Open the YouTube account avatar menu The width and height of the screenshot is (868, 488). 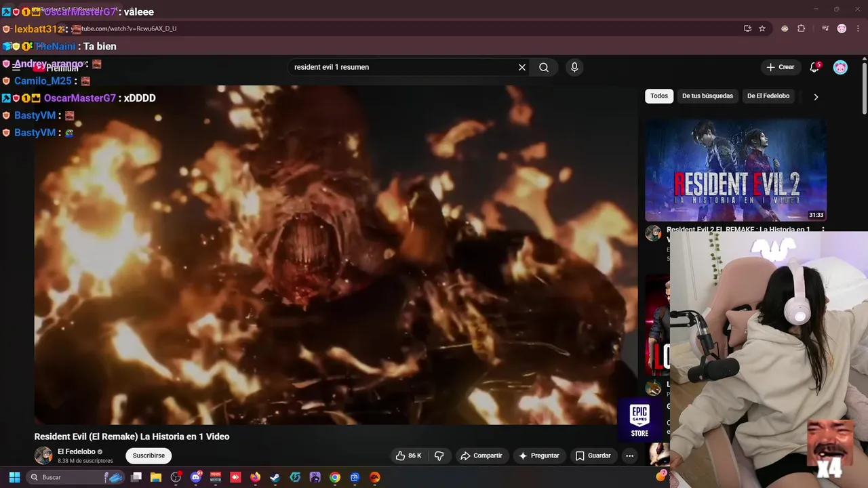click(x=840, y=67)
